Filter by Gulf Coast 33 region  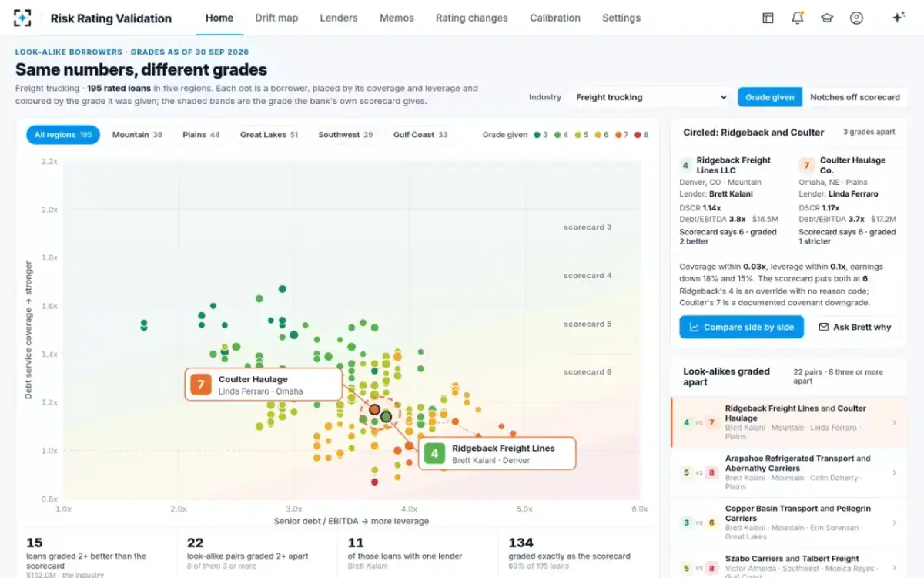click(x=420, y=135)
